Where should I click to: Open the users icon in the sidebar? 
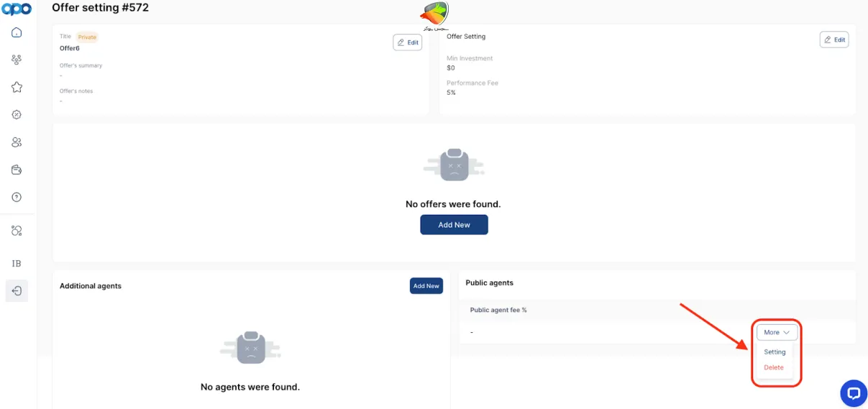(17, 142)
